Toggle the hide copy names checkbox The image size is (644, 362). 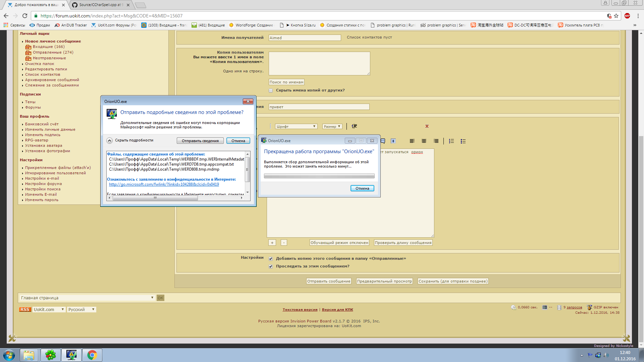tap(271, 90)
